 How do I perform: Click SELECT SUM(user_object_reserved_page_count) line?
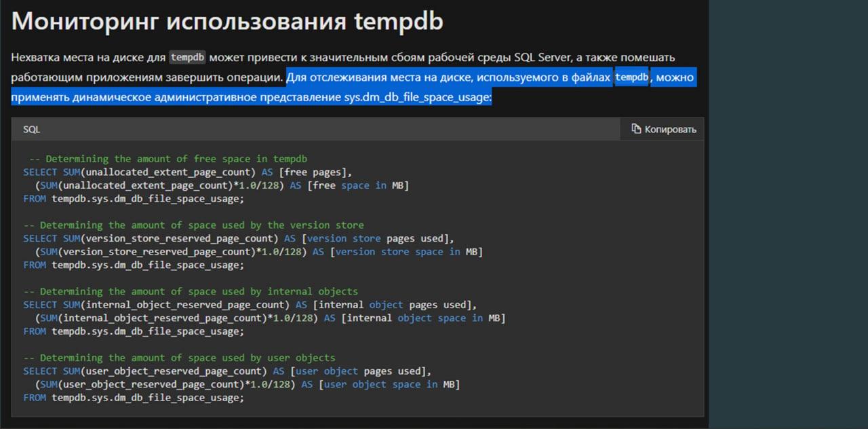(x=145, y=371)
